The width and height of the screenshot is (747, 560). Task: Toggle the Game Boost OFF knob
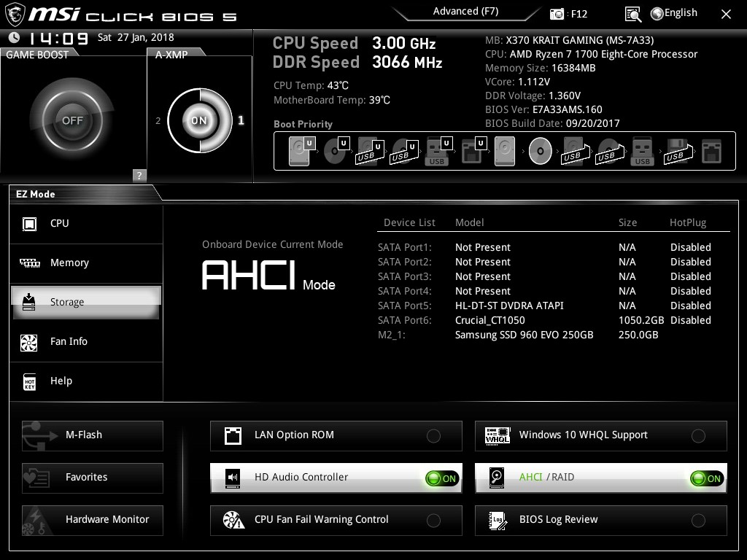tap(72, 120)
